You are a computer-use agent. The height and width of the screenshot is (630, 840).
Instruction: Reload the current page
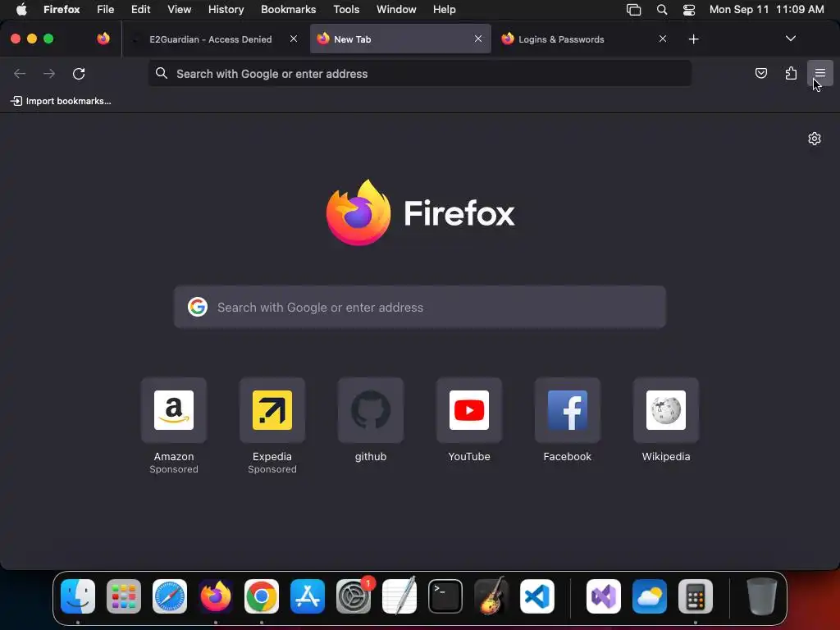pos(79,73)
